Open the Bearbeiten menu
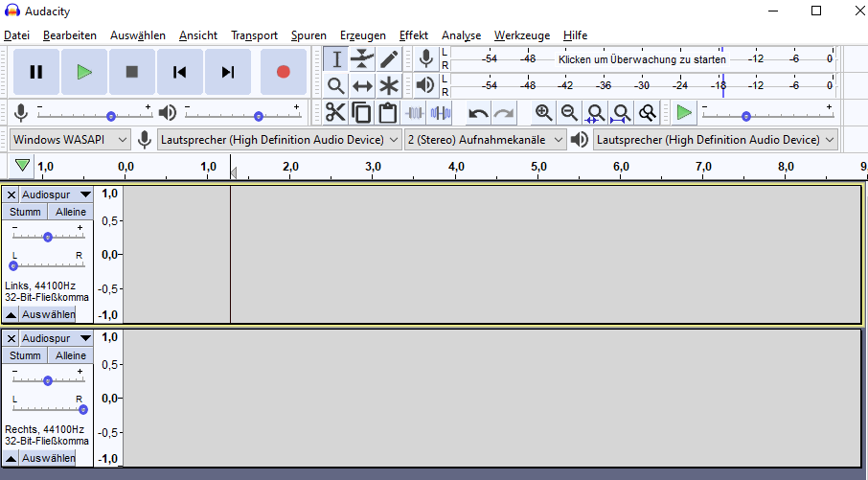868x480 pixels. point(70,35)
